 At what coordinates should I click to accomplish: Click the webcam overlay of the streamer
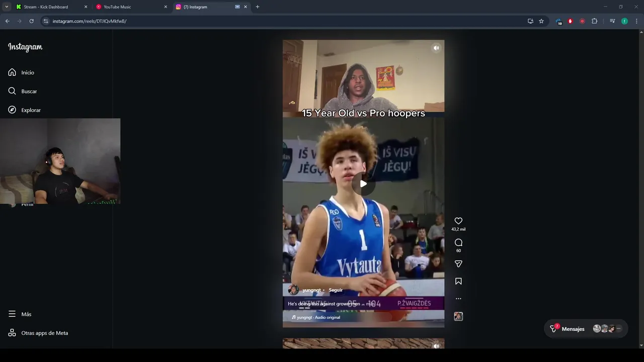pyautogui.click(x=60, y=161)
